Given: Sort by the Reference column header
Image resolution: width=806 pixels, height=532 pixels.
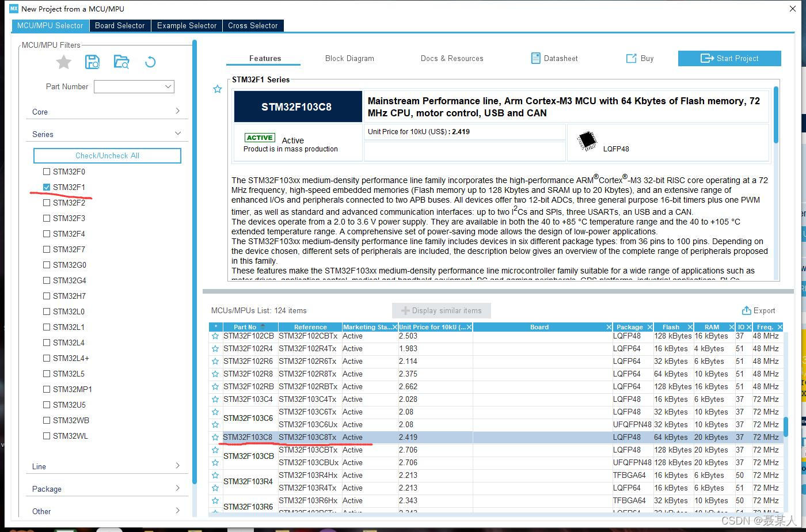Looking at the screenshot, I should click(x=310, y=327).
